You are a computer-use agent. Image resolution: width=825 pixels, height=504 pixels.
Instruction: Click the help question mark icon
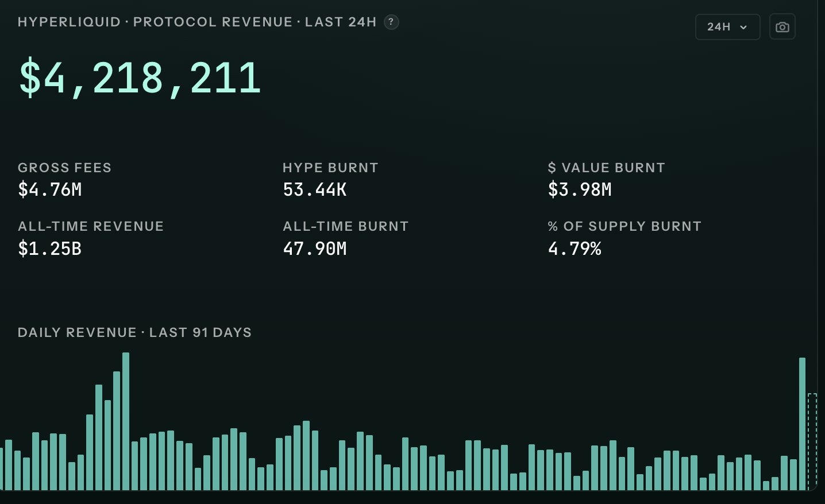coord(391,22)
